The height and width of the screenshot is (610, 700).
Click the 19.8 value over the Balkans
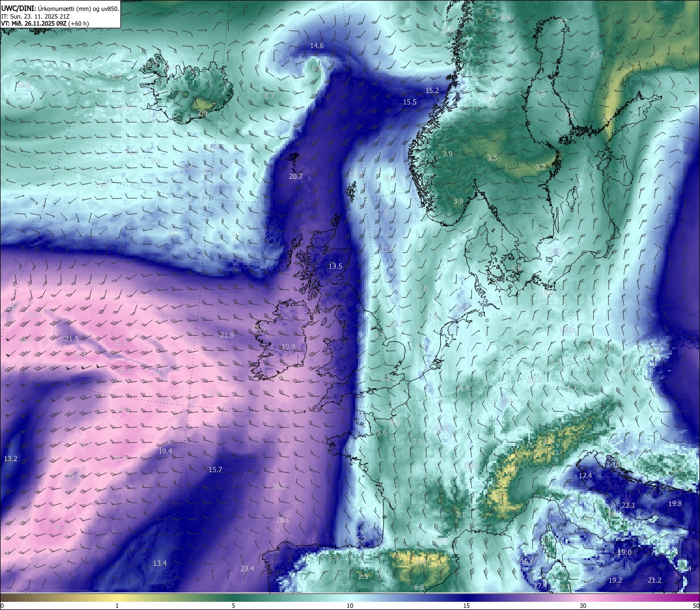[675, 503]
